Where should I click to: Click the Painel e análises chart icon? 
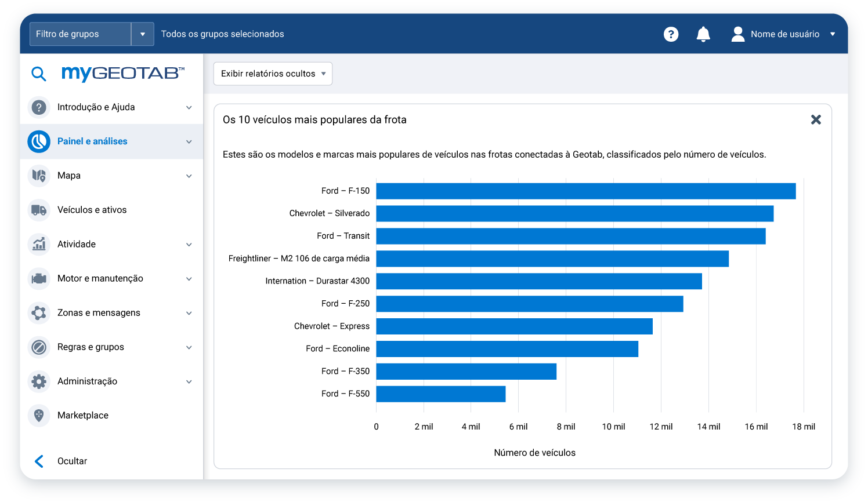pos(39,141)
